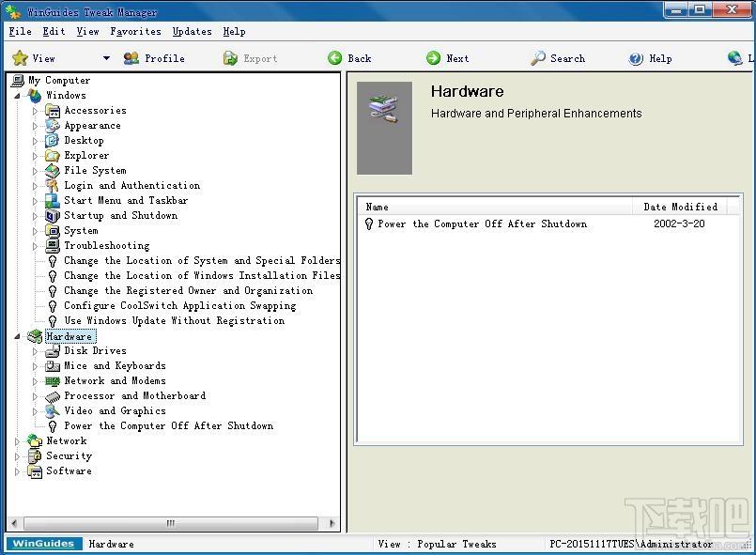
Task: Select the Processor and Motherboard icon
Action: [53, 396]
